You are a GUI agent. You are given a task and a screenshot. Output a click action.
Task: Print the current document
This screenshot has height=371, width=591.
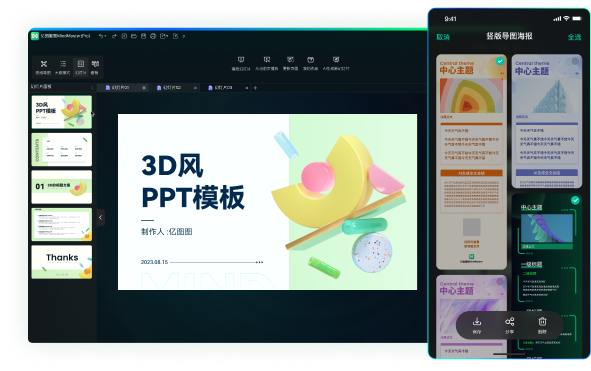(x=153, y=36)
